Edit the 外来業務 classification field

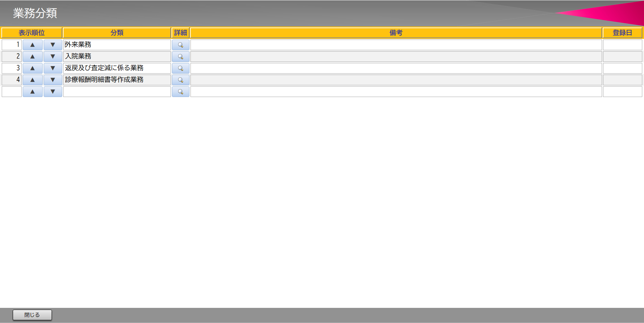117,45
